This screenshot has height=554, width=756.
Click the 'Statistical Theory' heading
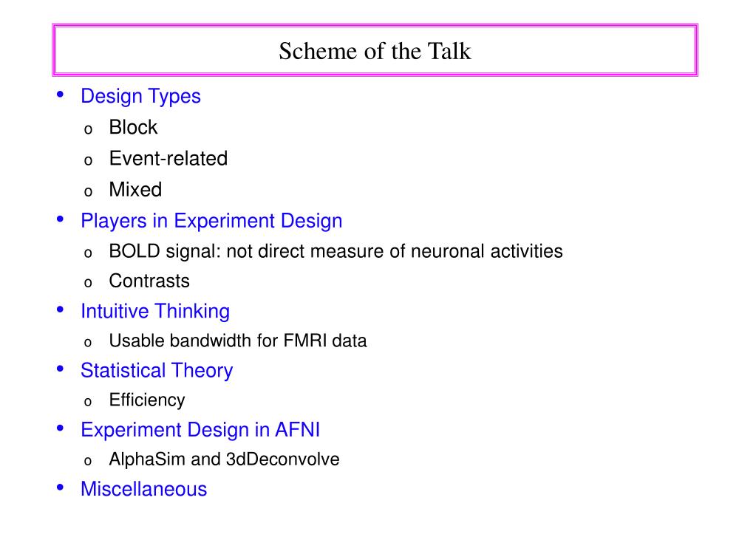tap(157, 371)
